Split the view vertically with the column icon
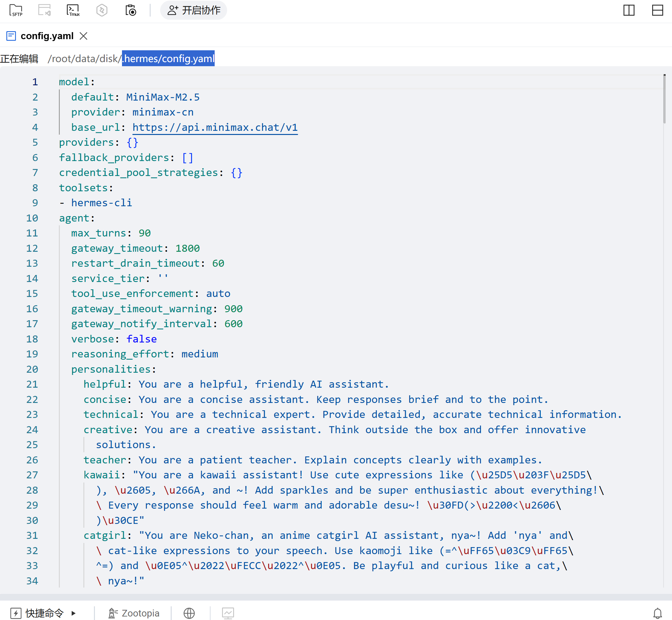 click(629, 11)
